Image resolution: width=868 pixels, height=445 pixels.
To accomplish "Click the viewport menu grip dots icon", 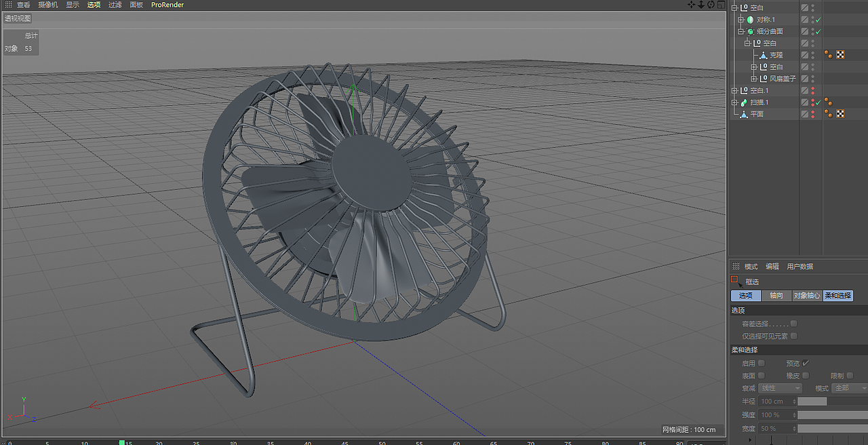I will tap(8, 4).
